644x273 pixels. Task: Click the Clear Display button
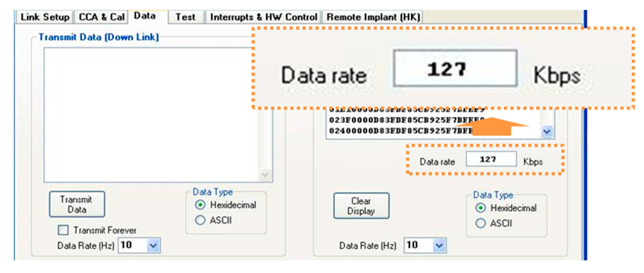361,206
